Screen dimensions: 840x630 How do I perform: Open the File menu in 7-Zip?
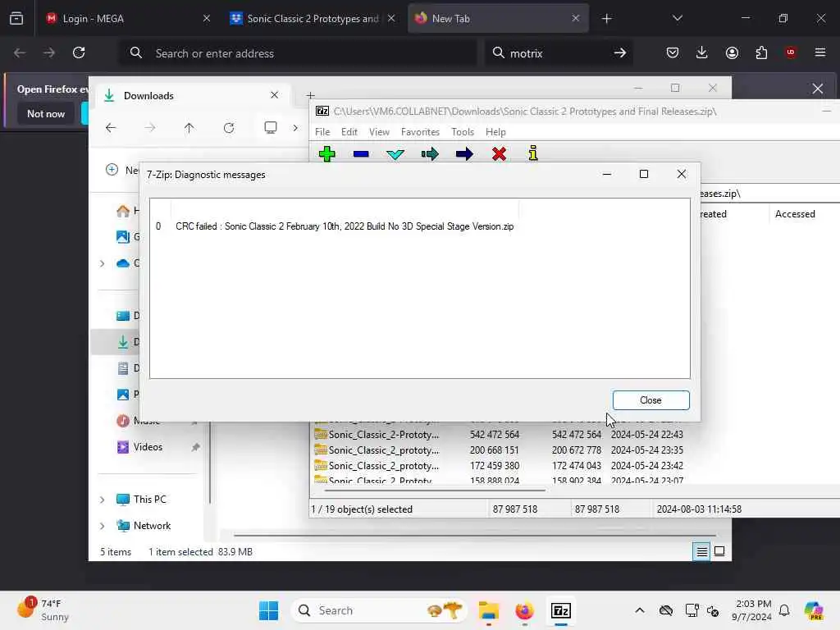pyautogui.click(x=322, y=132)
